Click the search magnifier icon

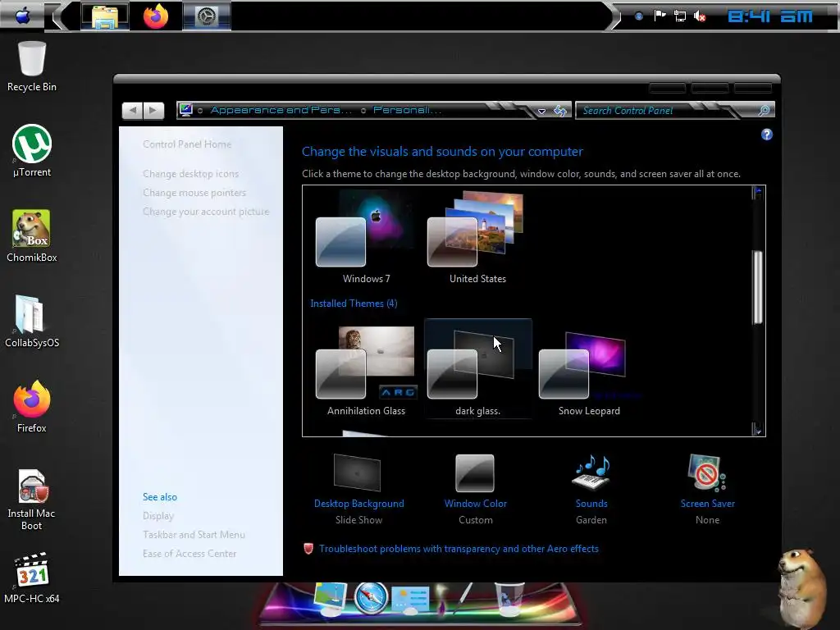click(x=765, y=111)
